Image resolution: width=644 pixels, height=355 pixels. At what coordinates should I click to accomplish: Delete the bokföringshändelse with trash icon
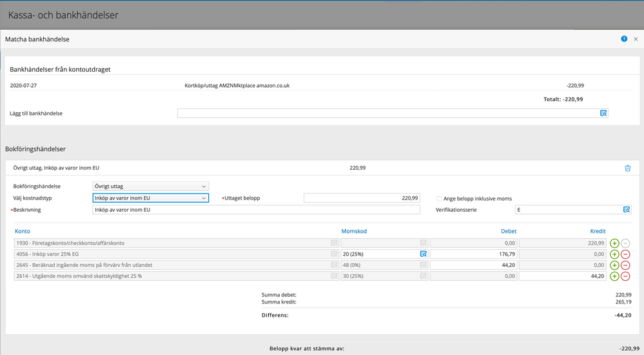627,168
